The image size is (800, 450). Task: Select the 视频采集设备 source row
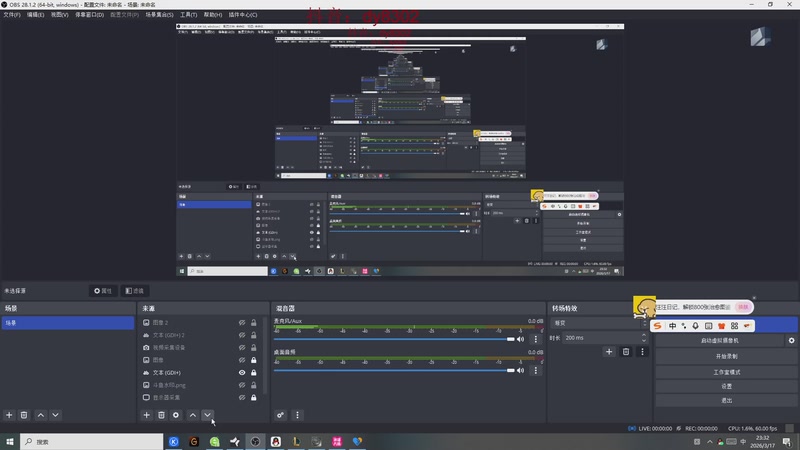(200, 347)
